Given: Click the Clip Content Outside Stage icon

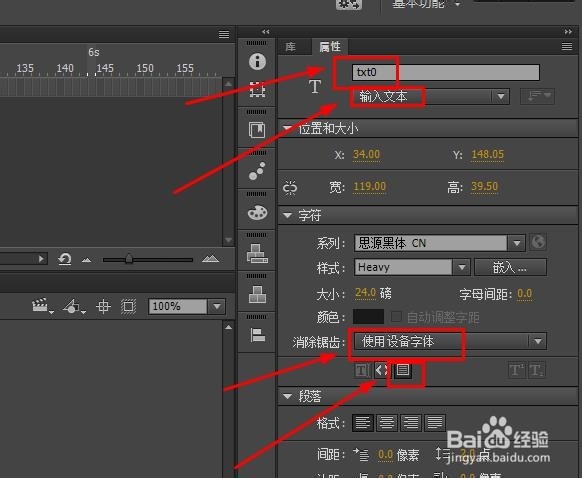Looking at the screenshot, I should (x=128, y=307).
